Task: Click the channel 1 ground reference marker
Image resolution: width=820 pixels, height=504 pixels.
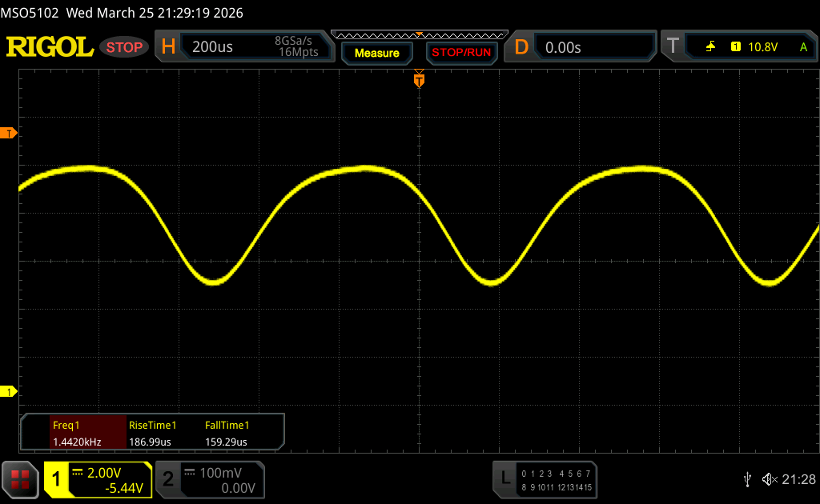Action: (x=10, y=391)
